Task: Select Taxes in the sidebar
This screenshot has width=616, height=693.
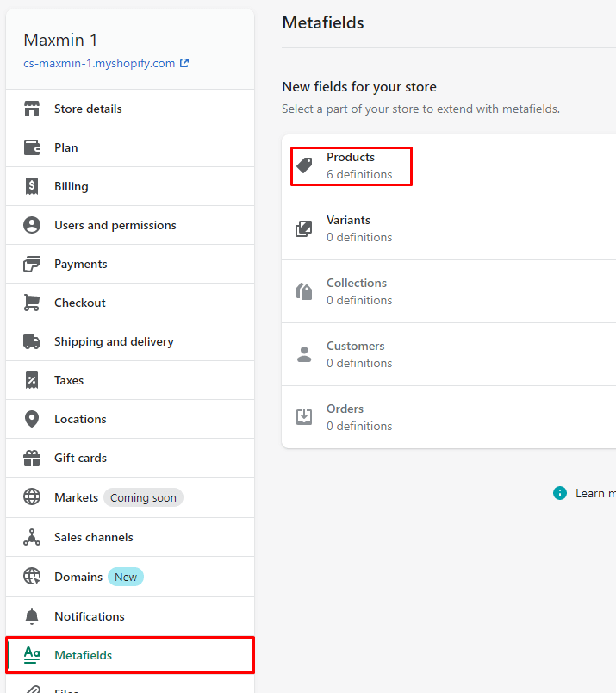Action: (x=69, y=380)
